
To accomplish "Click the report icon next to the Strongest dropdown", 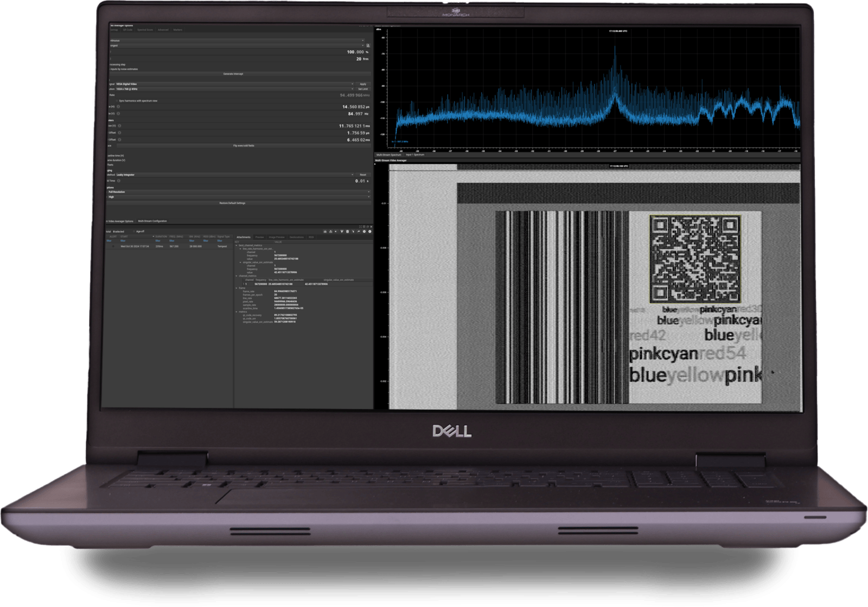I will (x=368, y=46).
